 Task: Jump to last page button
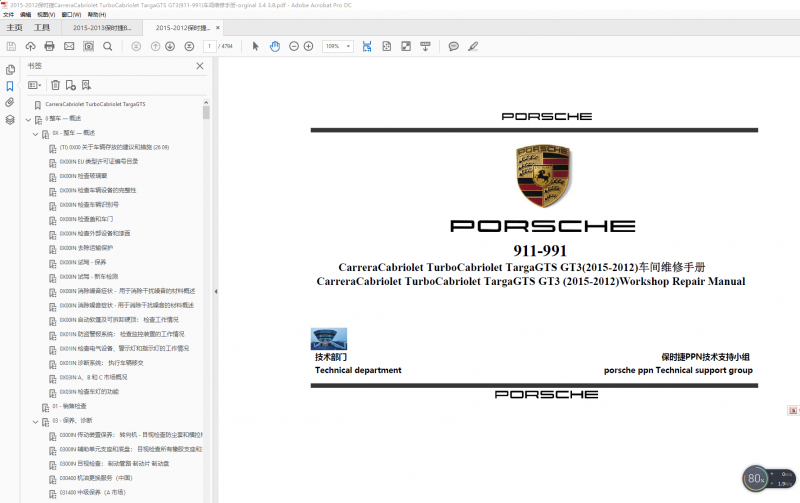pos(189,46)
